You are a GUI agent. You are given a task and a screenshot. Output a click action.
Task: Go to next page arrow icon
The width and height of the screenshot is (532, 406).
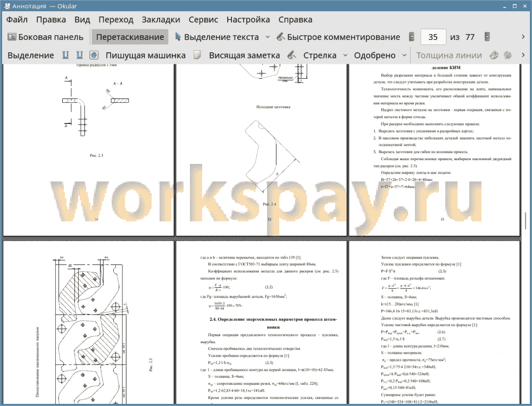point(487,37)
